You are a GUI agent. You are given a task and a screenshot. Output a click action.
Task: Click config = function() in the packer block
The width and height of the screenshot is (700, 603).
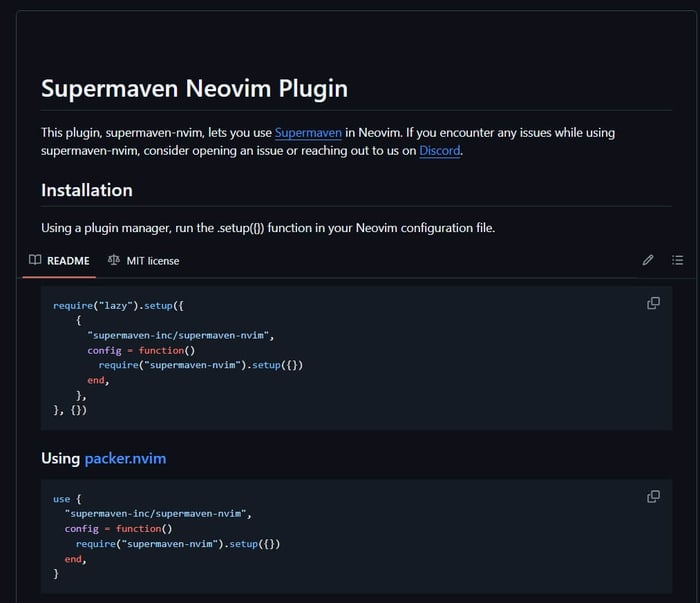click(118, 529)
